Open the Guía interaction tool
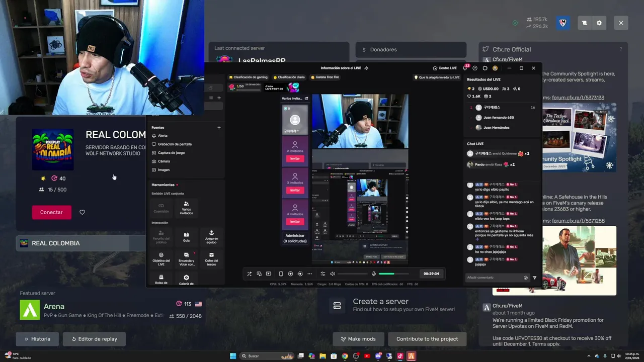The width and height of the screenshot is (644, 362). click(186, 237)
